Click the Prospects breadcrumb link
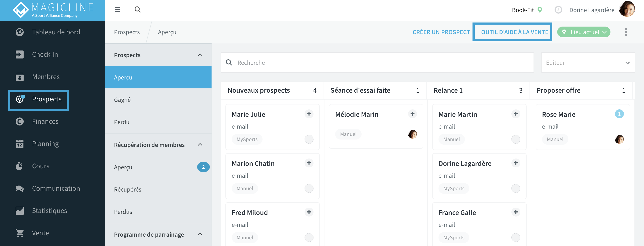The width and height of the screenshot is (644, 246). 127,32
